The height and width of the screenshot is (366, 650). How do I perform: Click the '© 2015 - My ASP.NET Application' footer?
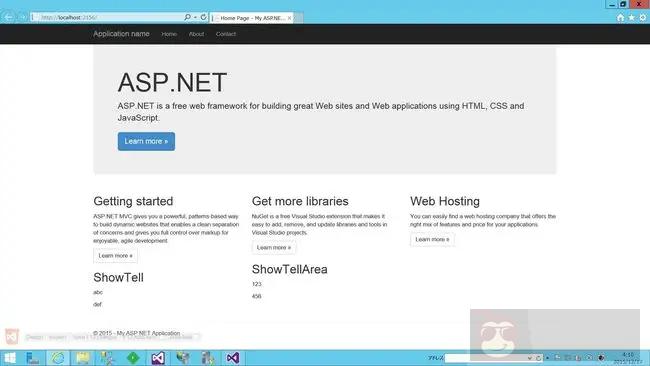coord(137,333)
